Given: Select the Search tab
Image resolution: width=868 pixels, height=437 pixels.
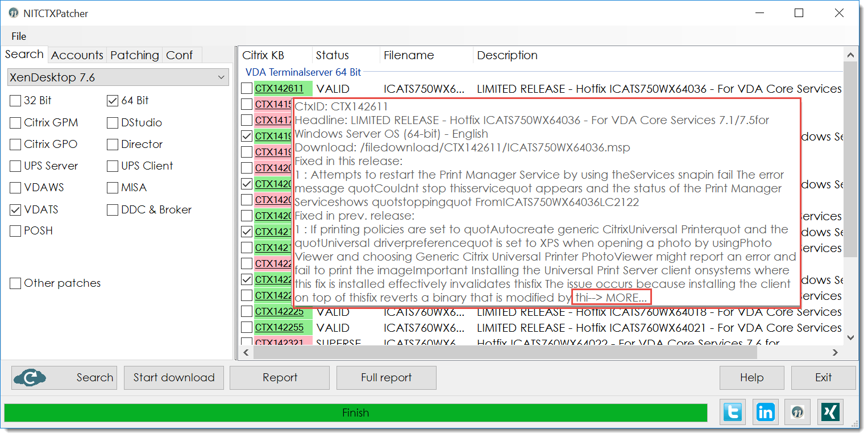Looking at the screenshot, I should pyautogui.click(x=24, y=55).
